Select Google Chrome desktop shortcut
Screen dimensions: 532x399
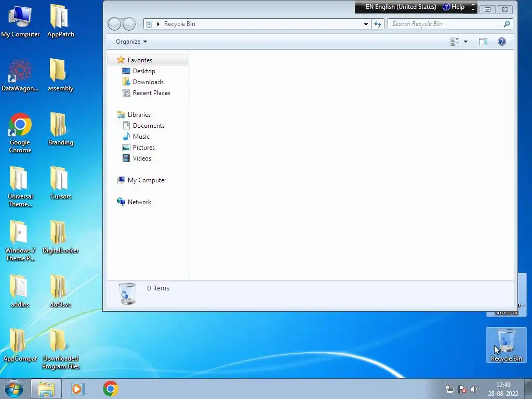[20, 133]
